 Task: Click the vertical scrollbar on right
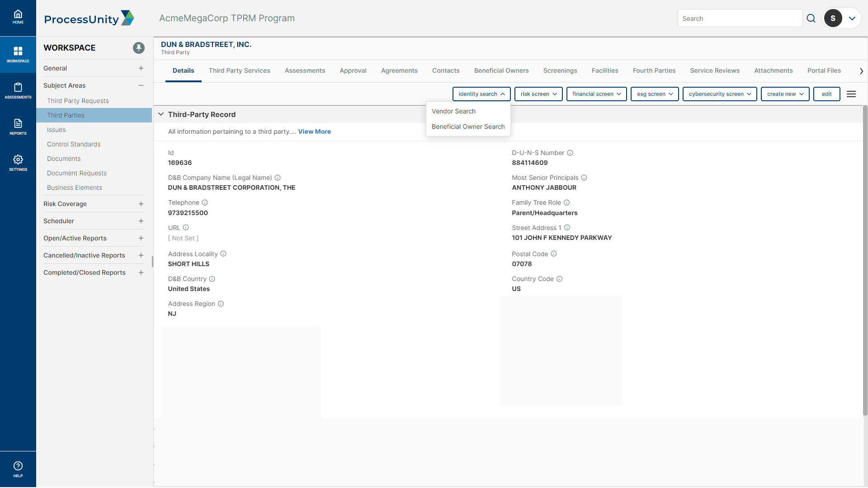click(x=865, y=260)
